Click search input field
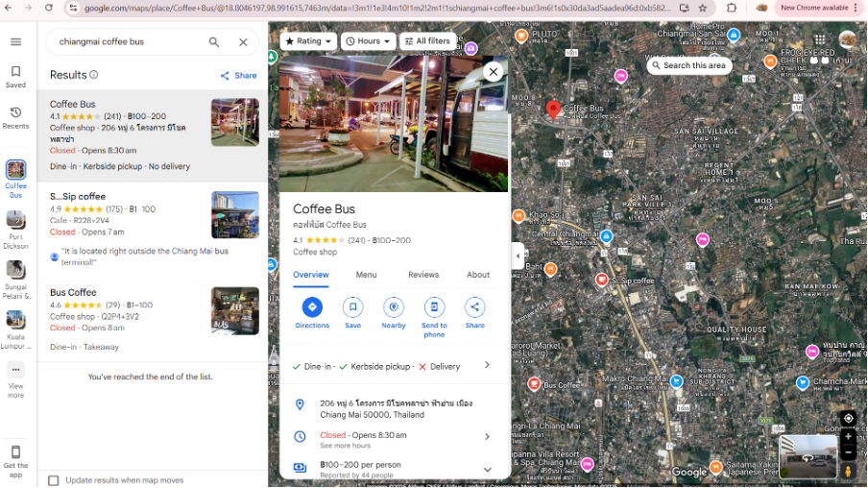Viewport: 868px width, 488px height. click(128, 42)
